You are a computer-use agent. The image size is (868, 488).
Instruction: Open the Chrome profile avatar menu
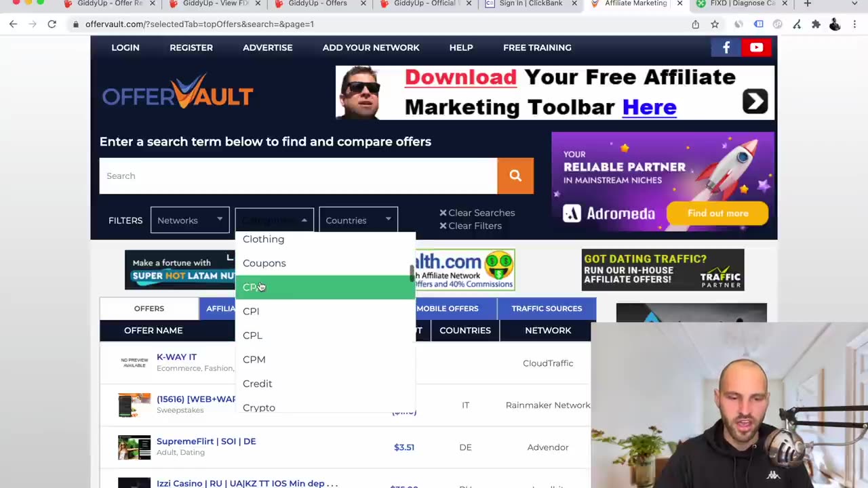835,24
